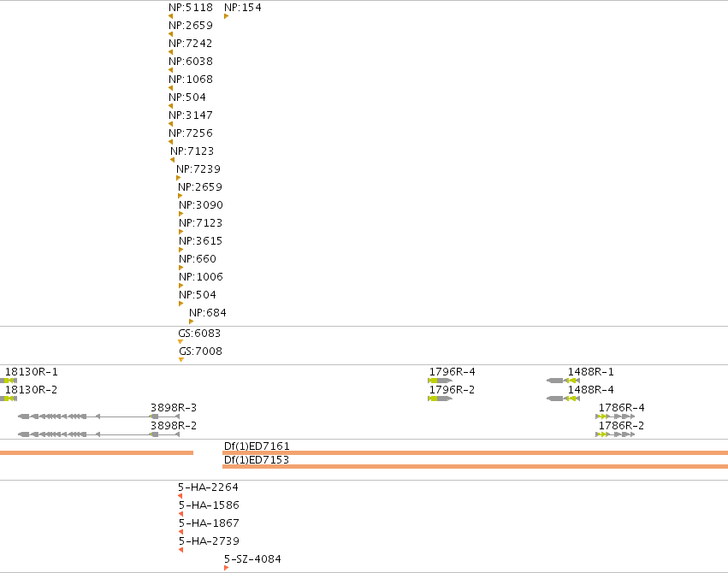
Task: Click the 1796R-4 gene model glyph
Action: pos(441,381)
